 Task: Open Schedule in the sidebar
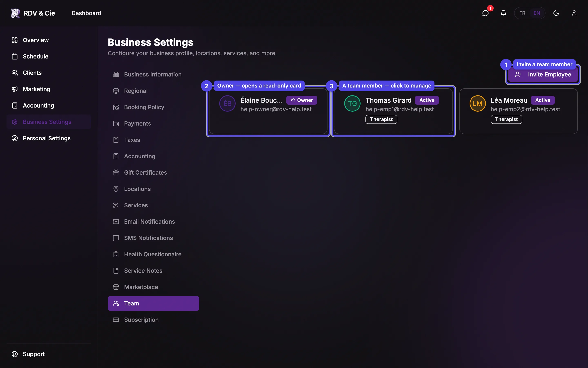pos(49,56)
